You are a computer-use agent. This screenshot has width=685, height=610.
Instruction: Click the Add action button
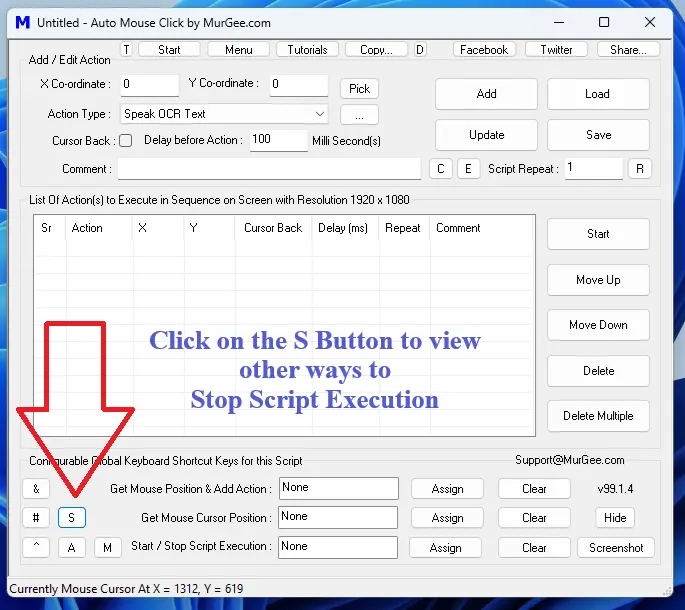pos(486,94)
